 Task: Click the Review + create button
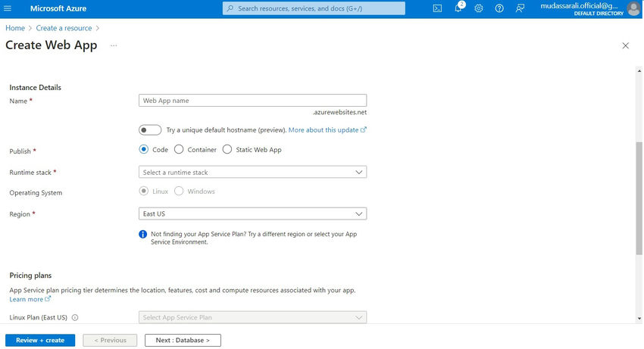coord(40,341)
